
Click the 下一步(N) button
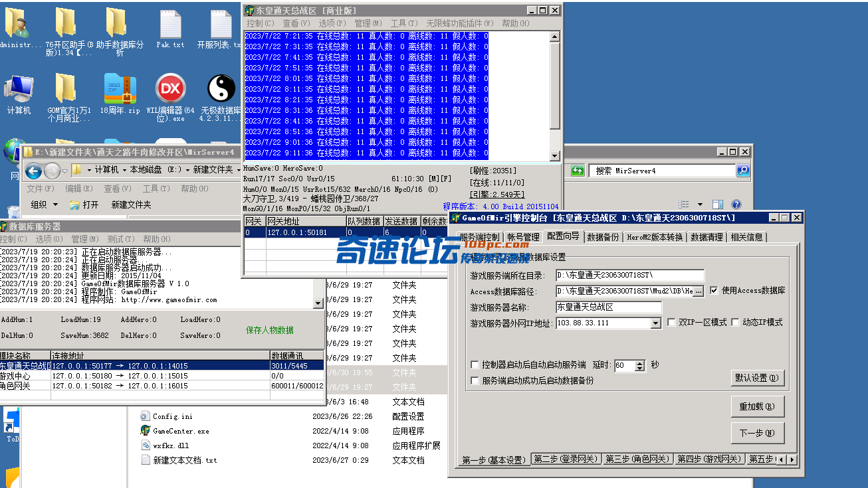pos(758,433)
